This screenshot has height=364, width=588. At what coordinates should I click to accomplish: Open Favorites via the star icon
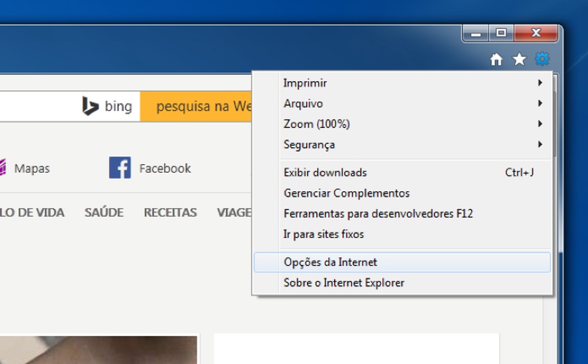click(519, 59)
